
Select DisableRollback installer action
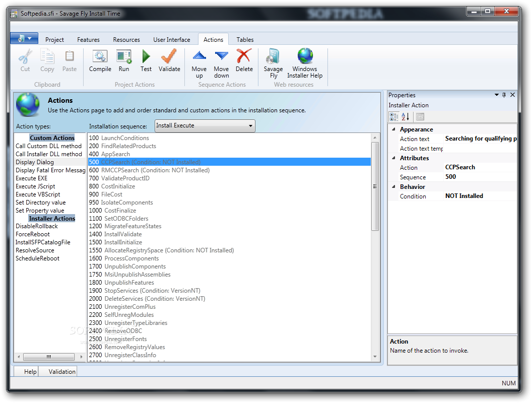point(37,226)
